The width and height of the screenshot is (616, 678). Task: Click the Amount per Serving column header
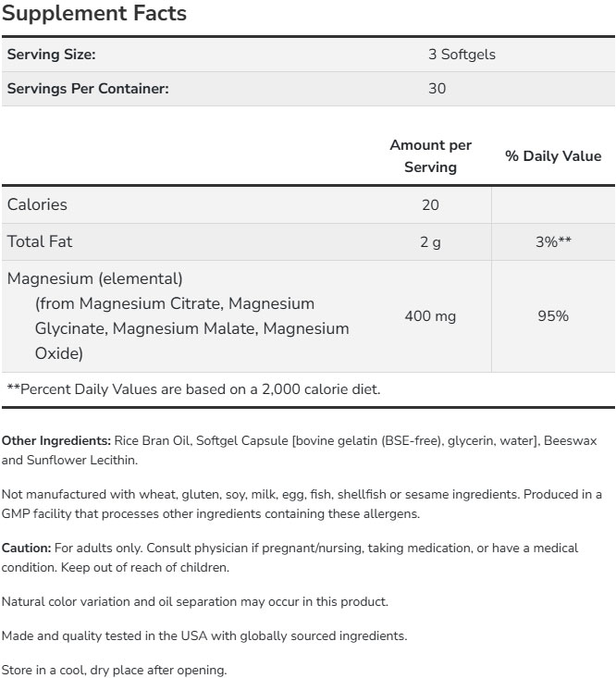tap(430, 156)
